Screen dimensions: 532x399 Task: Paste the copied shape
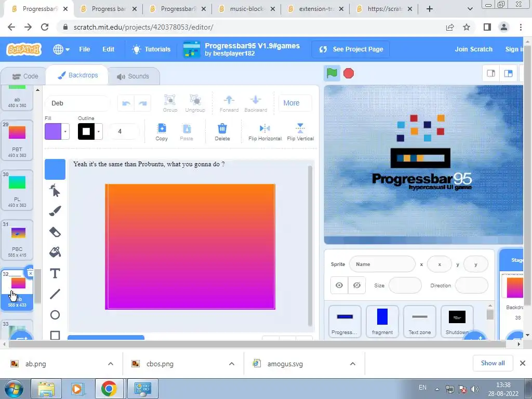pos(187,131)
